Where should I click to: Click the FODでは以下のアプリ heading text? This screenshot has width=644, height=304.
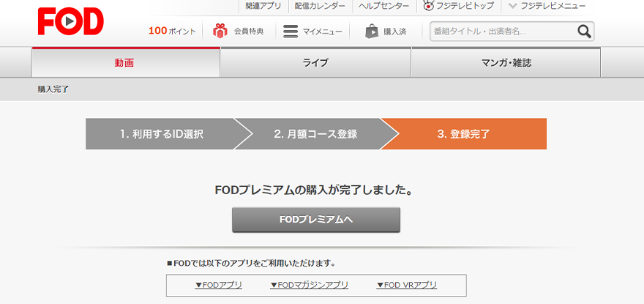251,263
